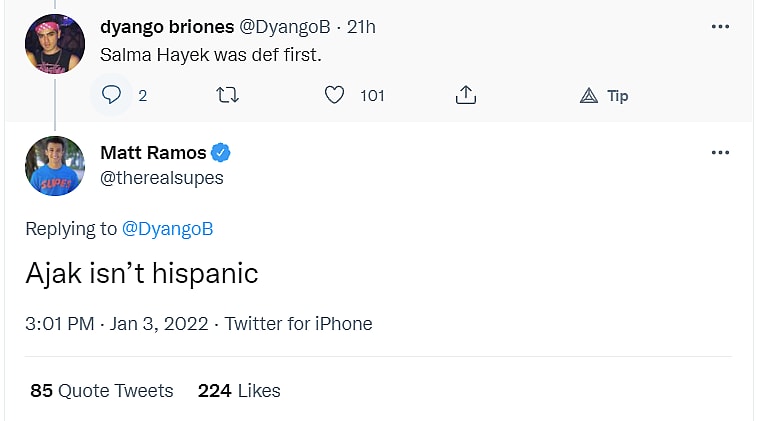The image size is (757, 421).
Task: Click the Matt Ramos display name
Action: pos(153,153)
